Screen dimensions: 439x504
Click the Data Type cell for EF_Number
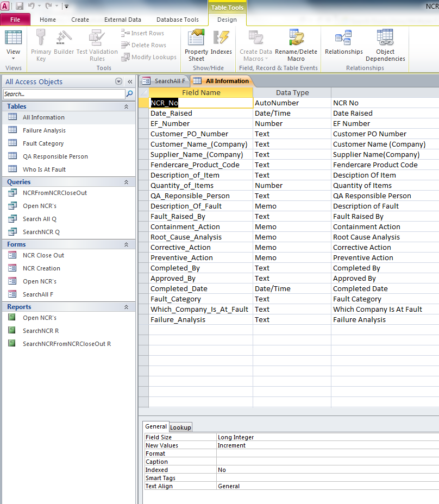pos(292,123)
